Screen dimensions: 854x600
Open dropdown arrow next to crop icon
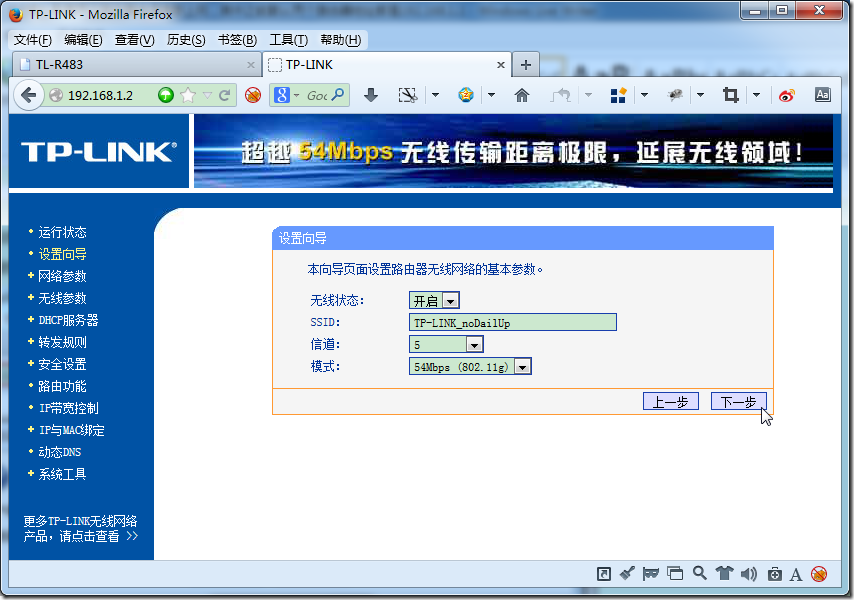pyautogui.click(x=757, y=95)
